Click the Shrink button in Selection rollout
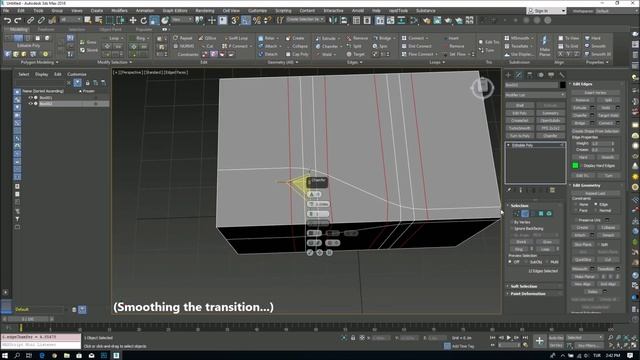The height and width of the screenshot is (360, 640). coord(521,242)
